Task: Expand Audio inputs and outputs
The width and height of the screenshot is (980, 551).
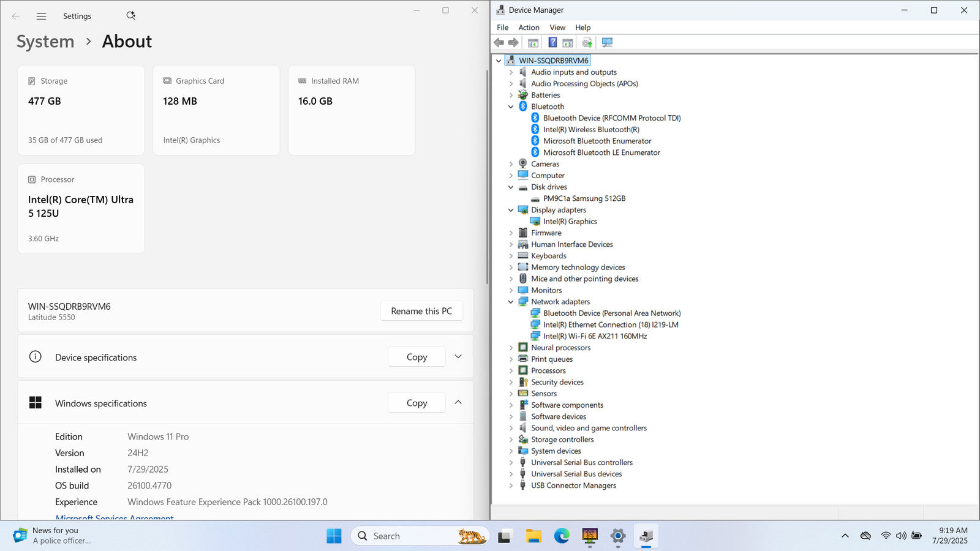Action: 511,72
